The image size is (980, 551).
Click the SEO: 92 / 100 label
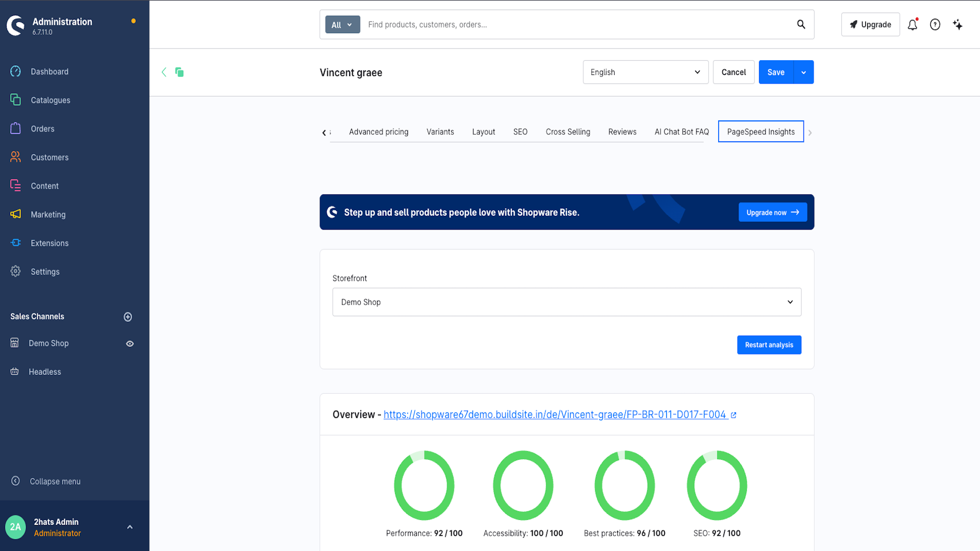[x=717, y=533]
